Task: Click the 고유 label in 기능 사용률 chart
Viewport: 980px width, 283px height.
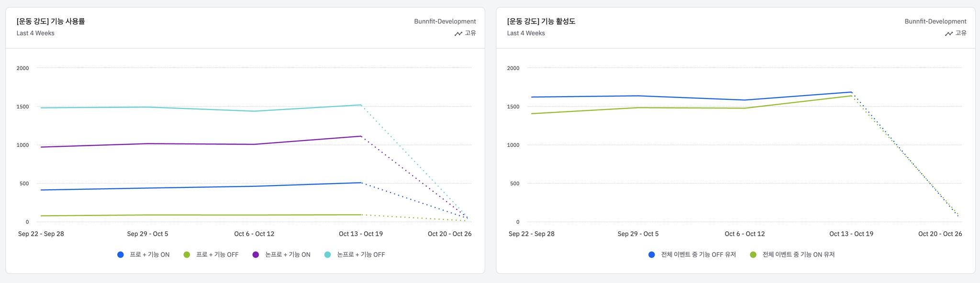Action: pyautogui.click(x=470, y=33)
